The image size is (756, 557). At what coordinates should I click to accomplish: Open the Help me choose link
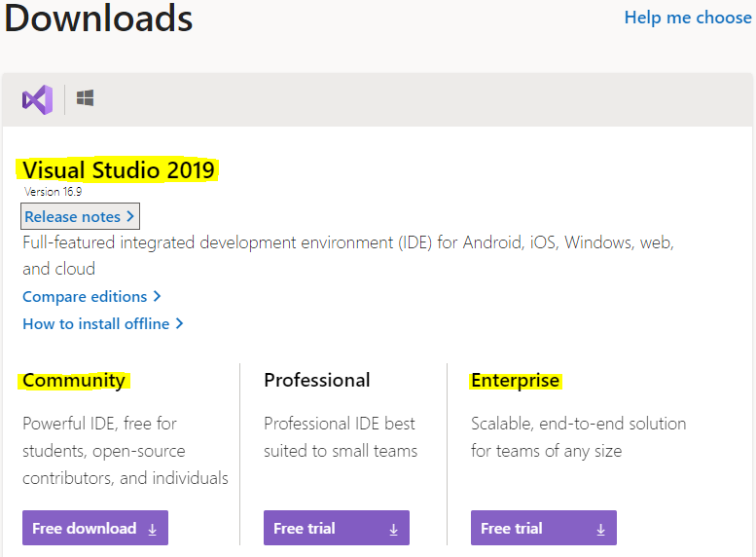688,18
